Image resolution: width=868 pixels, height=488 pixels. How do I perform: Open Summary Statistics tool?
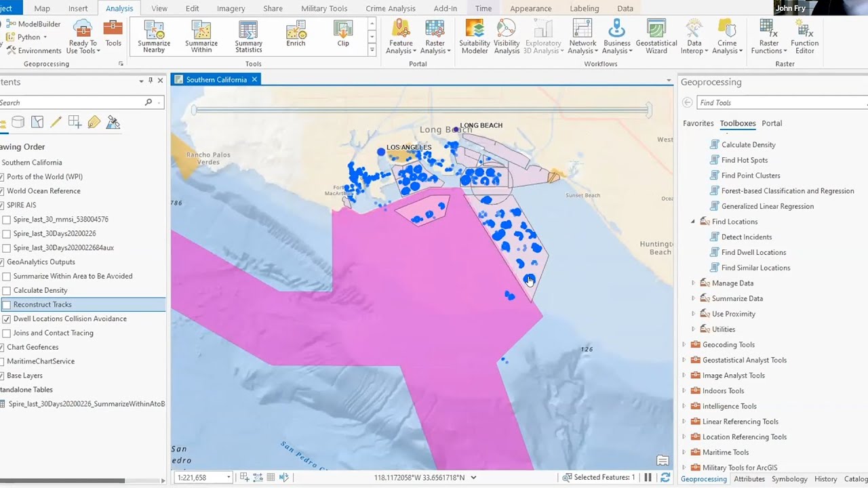pyautogui.click(x=248, y=37)
